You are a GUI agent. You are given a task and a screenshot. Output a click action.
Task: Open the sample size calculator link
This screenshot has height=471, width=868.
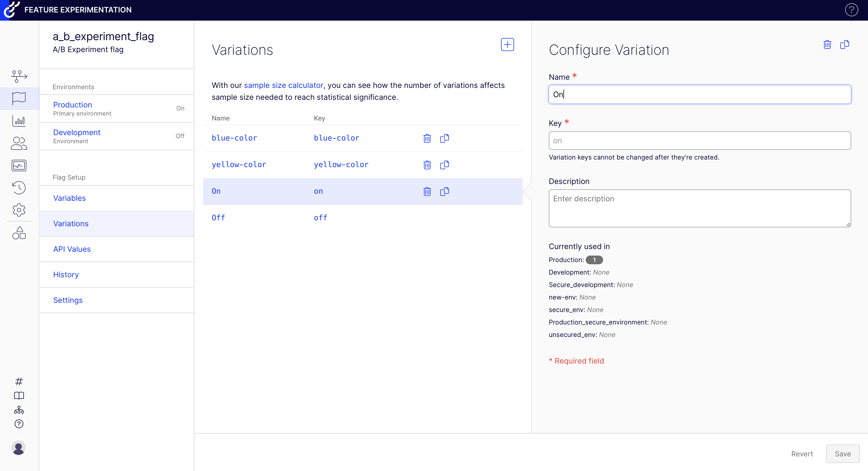(x=283, y=85)
